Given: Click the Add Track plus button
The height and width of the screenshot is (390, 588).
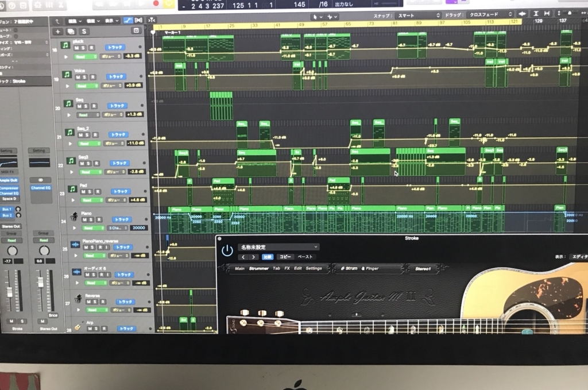Looking at the screenshot, I should click(57, 32).
